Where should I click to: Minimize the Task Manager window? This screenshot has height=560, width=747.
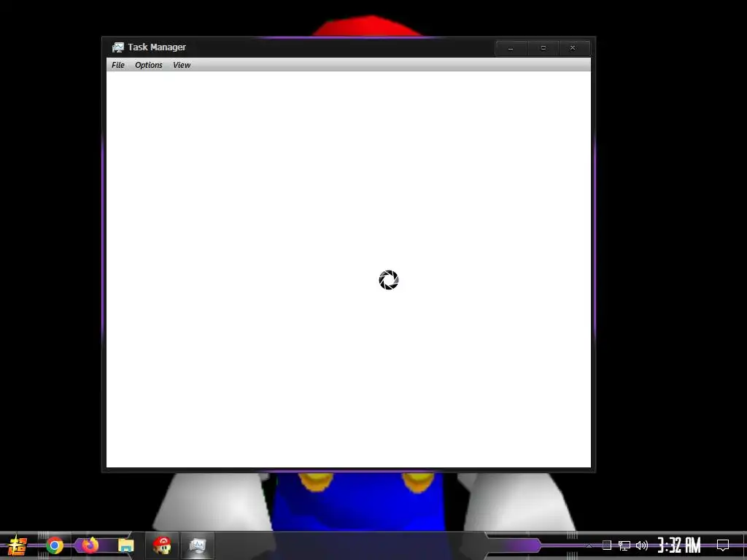click(x=511, y=48)
